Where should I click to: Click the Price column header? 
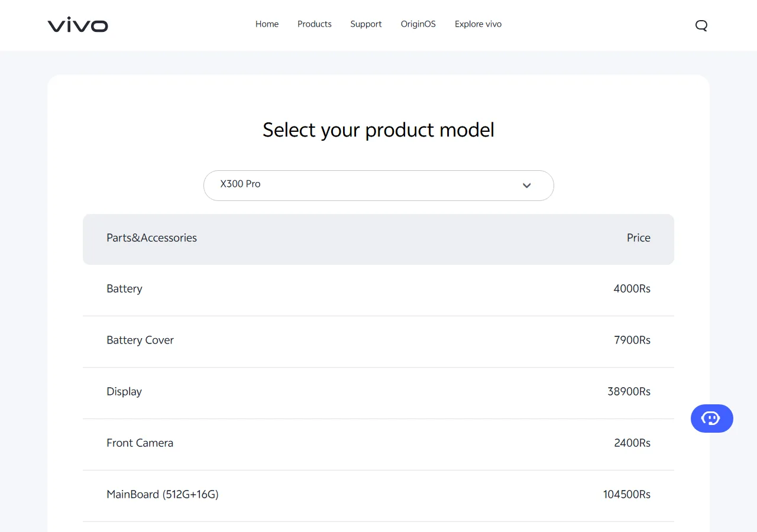[x=639, y=238]
